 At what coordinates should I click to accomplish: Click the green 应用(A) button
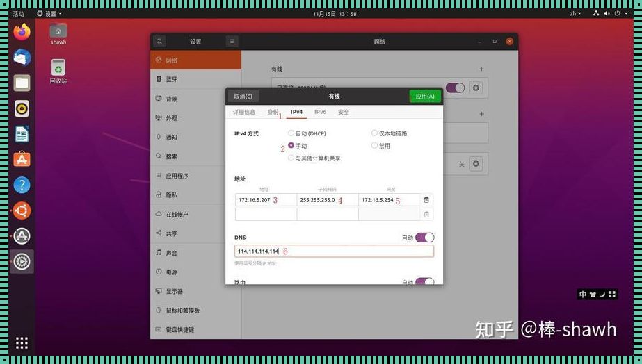pyautogui.click(x=425, y=97)
